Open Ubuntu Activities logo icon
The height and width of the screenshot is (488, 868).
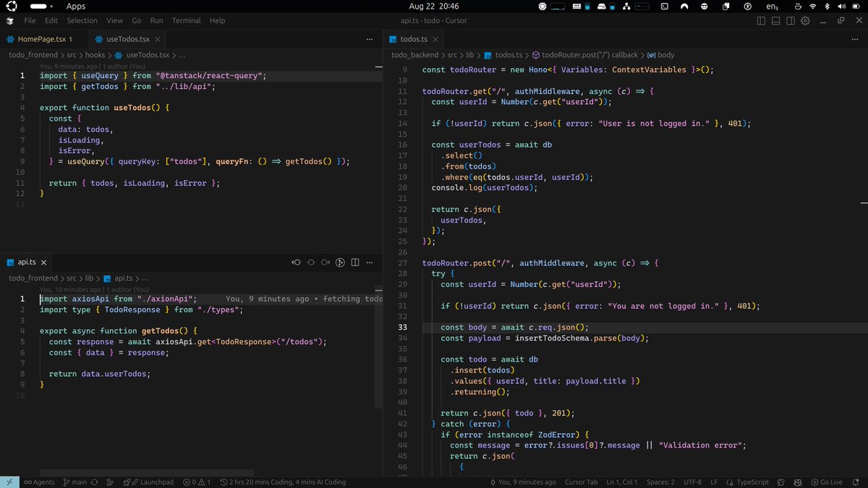pyautogui.click(x=12, y=6)
